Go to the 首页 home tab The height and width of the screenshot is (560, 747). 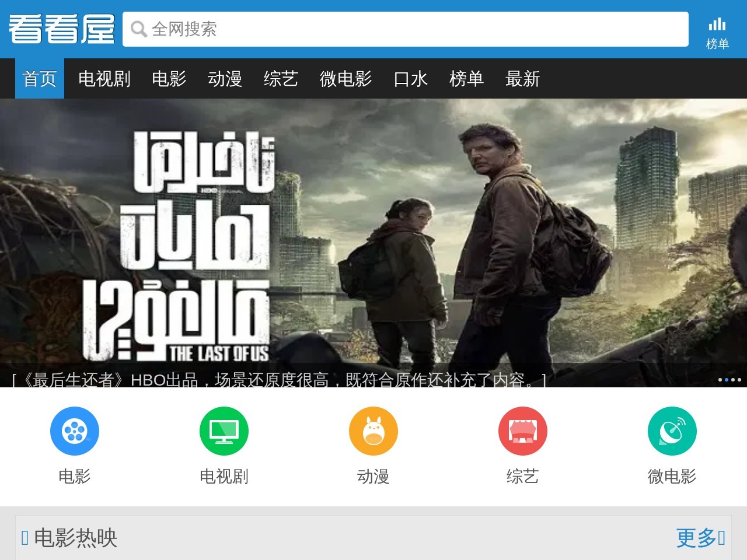point(40,79)
